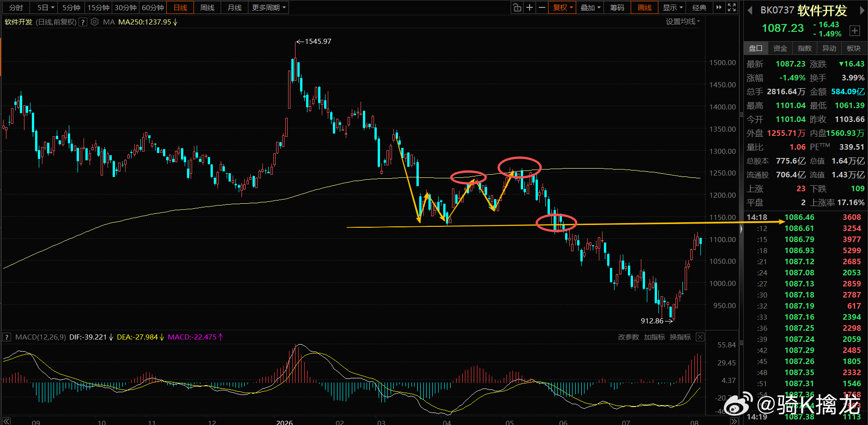The height and width of the screenshot is (425, 868).
Task: Open the 复权 adjustment dropdown
Action: (x=562, y=7)
